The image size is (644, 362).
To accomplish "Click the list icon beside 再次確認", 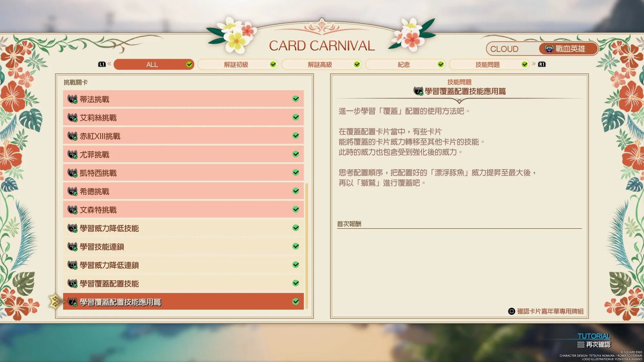I will pos(581,345).
